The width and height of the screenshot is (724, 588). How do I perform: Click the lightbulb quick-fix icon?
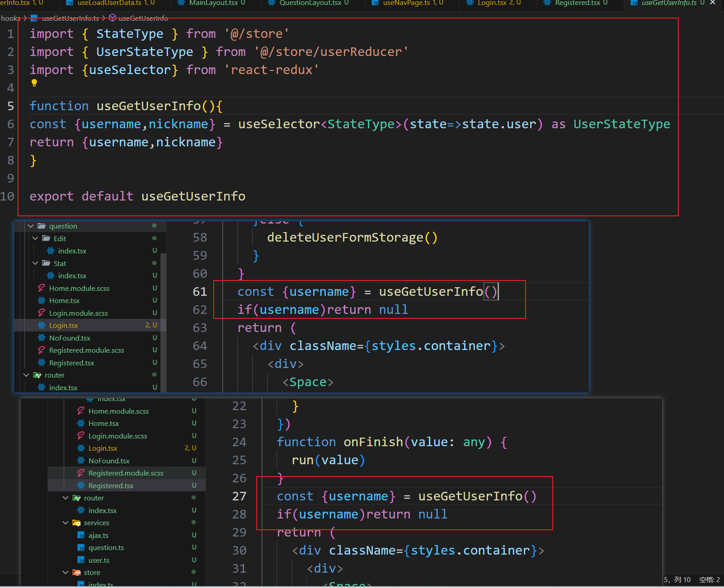(x=34, y=83)
